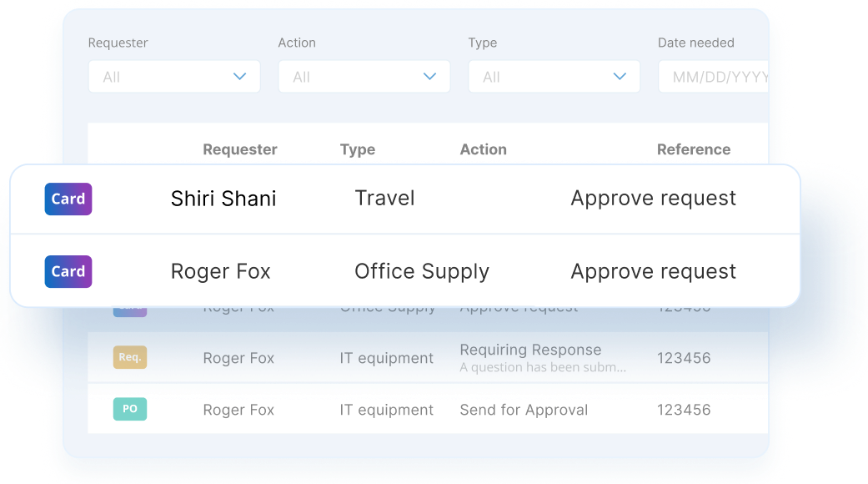This screenshot has height=484, width=868.
Task: Open the Requester filter dropdown
Action: 174,77
